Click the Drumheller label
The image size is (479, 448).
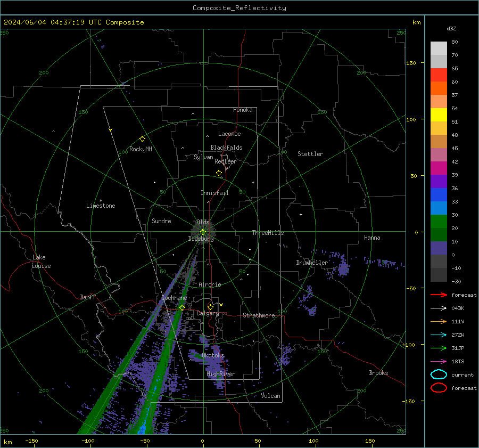pyautogui.click(x=312, y=263)
